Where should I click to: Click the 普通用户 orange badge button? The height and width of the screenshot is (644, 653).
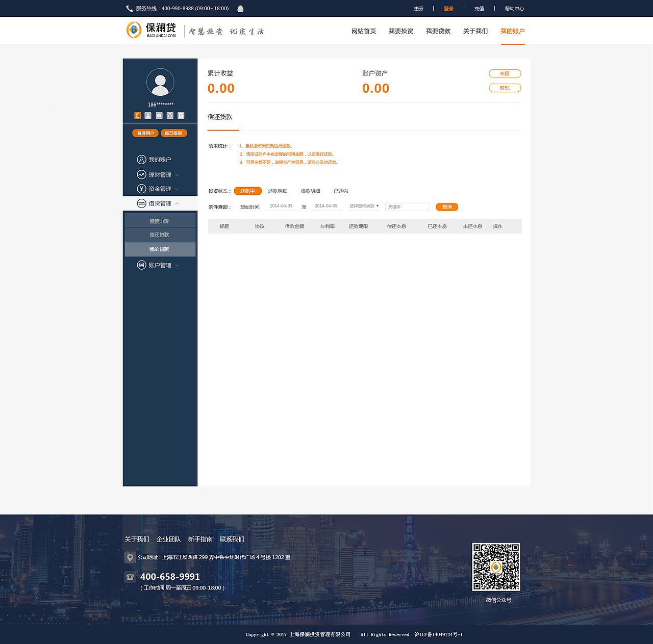(x=145, y=133)
